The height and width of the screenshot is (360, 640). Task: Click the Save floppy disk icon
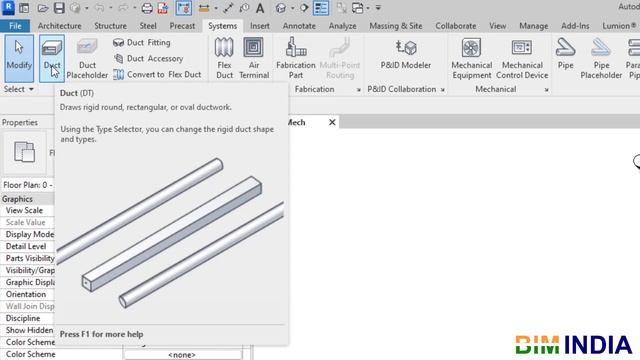pyautogui.click(x=59, y=8)
